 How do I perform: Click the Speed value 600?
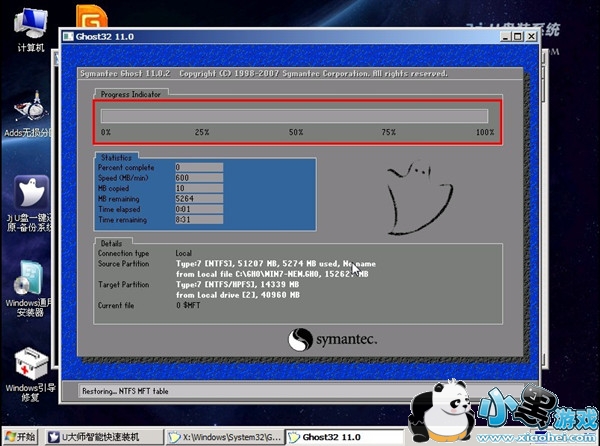199,178
